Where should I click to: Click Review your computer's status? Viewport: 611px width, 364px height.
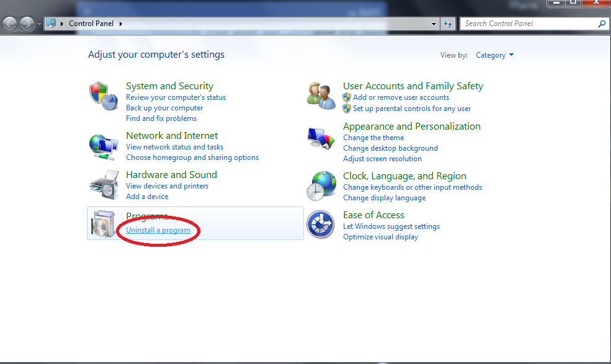(x=176, y=97)
